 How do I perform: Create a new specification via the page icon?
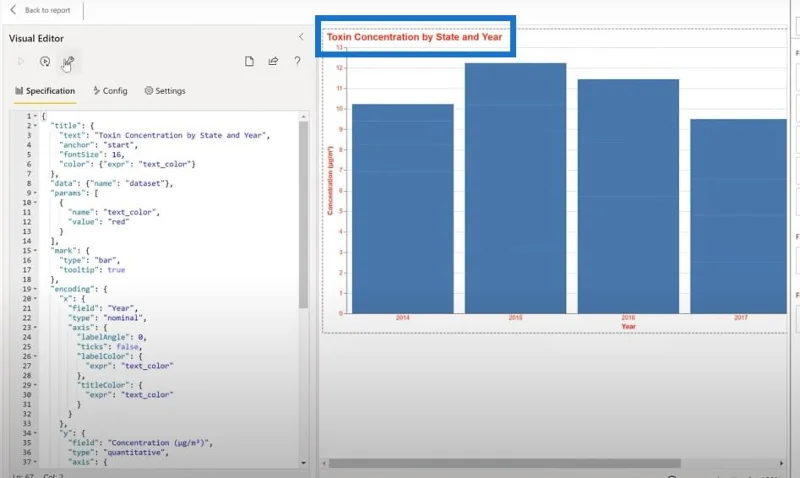249,61
